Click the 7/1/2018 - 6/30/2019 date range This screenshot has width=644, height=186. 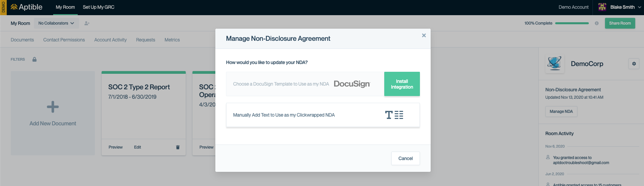click(132, 97)
